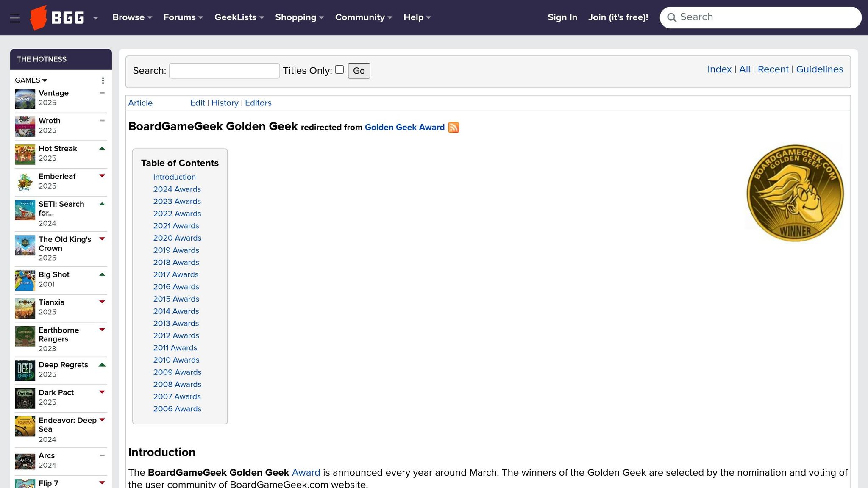Open the Hot Streak game thumbnail
The width and height of the screenshot is (868, 488).
coord(25,155)
